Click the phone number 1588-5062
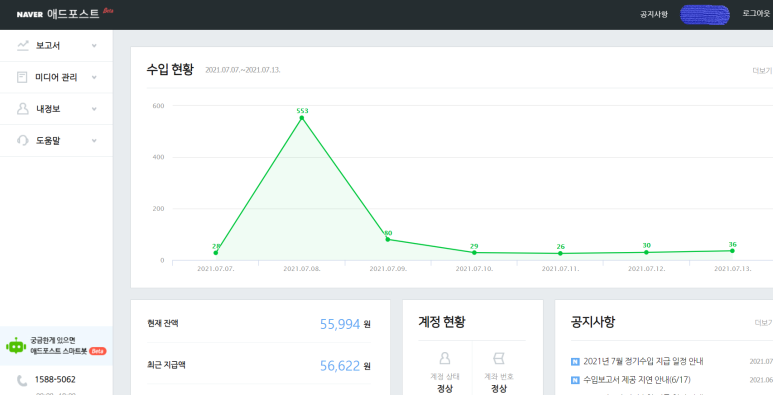The width and height of the screenshot is (773, 395). click(x=55, y=380)
